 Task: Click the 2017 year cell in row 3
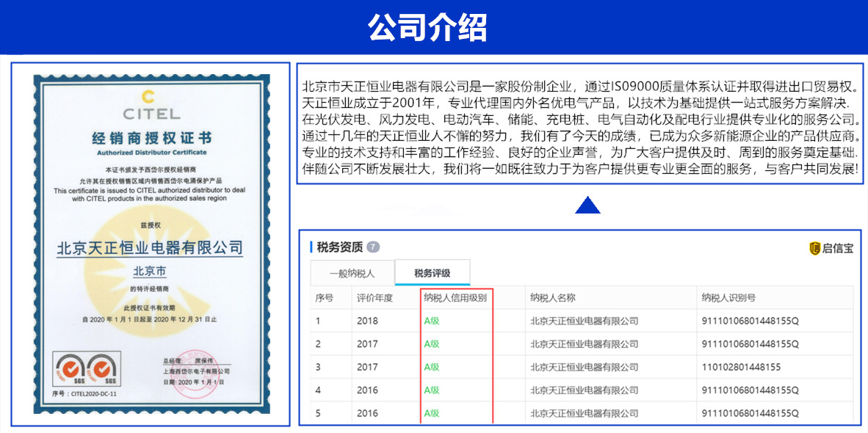(x=368, y=367)
